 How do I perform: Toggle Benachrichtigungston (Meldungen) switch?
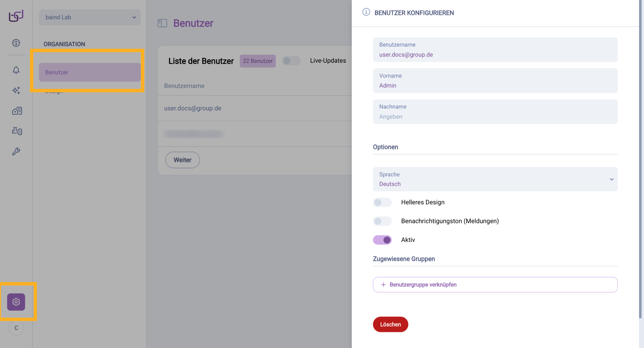(x=382, y=221)
